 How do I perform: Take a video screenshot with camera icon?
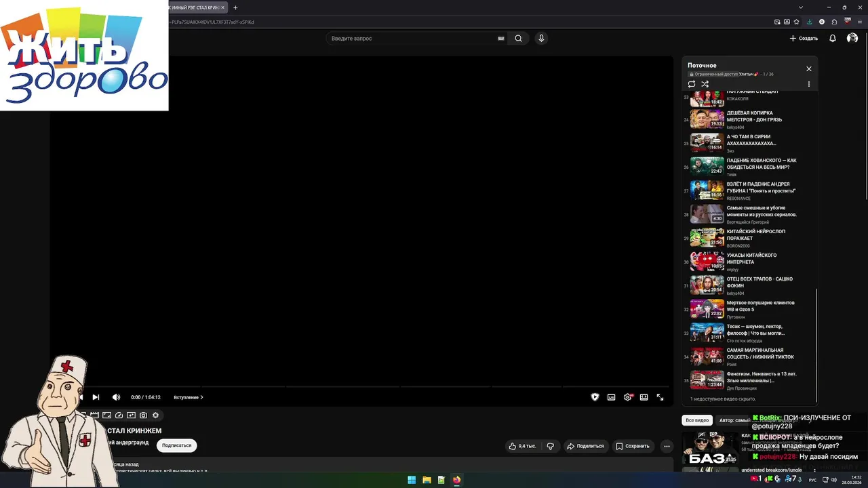pyautogui.click(x=143, y=415)
